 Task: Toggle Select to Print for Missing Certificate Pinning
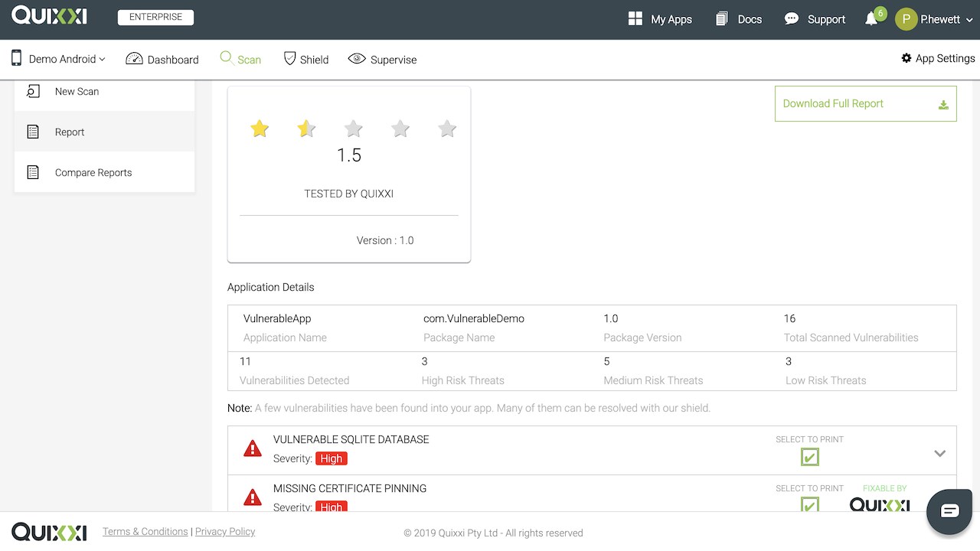809,504
